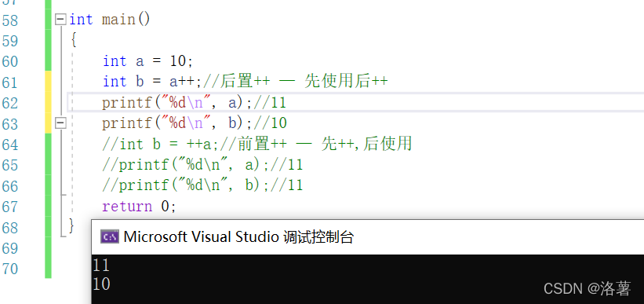The height and width of the screenshot is (304, 644).
Task: Click line number 63 in the gutter
Action: tap(10, 123)
